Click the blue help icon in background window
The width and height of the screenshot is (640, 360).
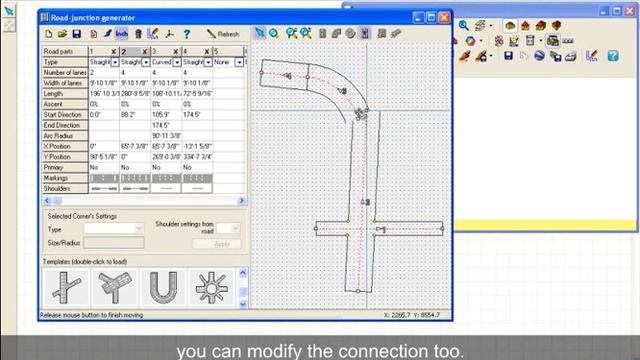pos(613,56)
